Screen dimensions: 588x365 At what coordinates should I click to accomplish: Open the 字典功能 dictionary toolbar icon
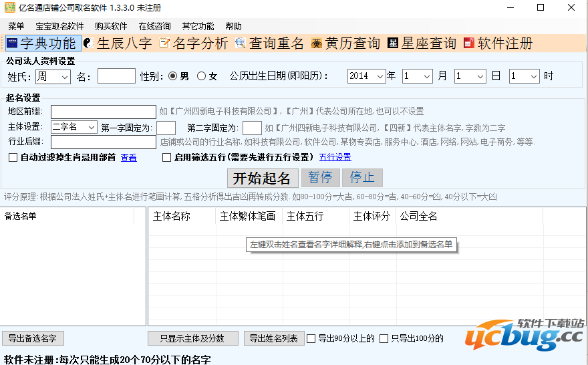12,43
